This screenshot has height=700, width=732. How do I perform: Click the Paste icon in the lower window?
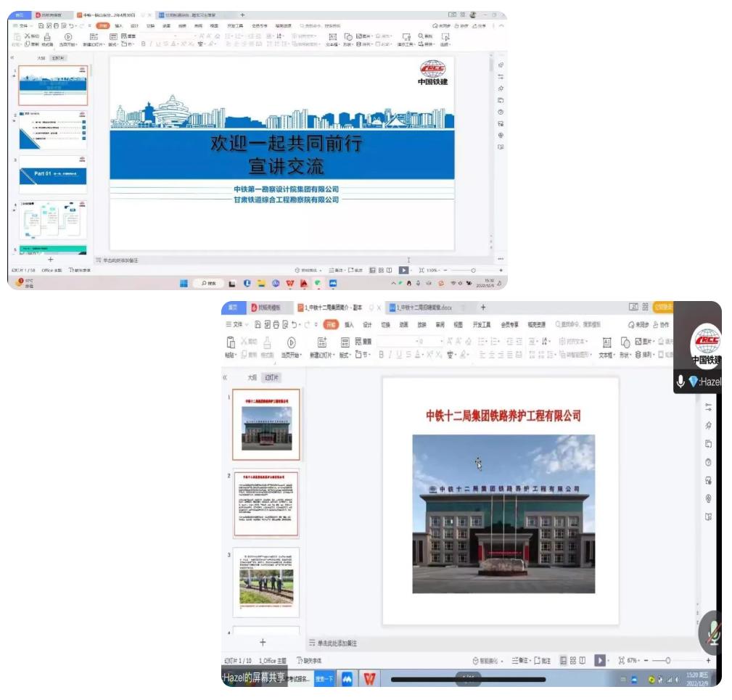point(231,343)
